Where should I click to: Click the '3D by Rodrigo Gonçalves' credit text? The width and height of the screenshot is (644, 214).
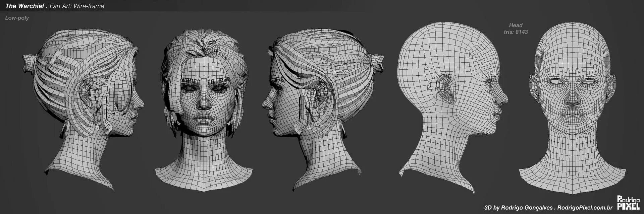point(519,208)
